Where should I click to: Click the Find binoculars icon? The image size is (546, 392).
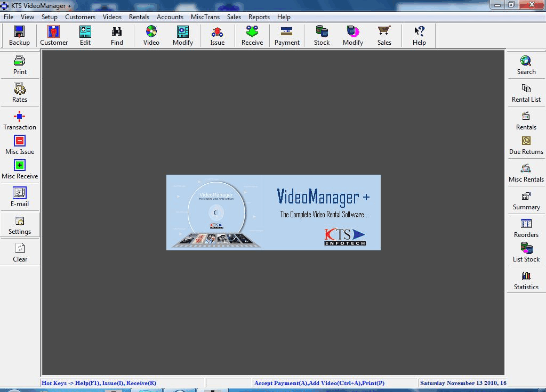tap(116, 35)
